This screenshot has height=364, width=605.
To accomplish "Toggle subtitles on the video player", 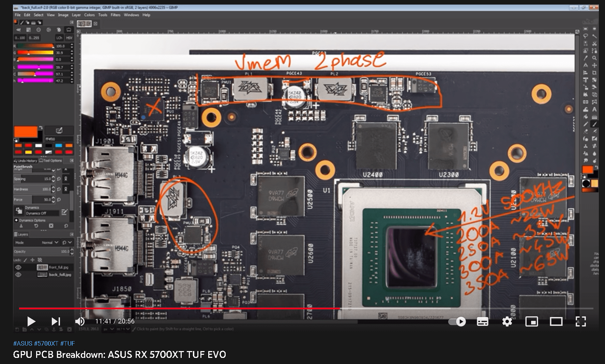I will coord(482,321).
